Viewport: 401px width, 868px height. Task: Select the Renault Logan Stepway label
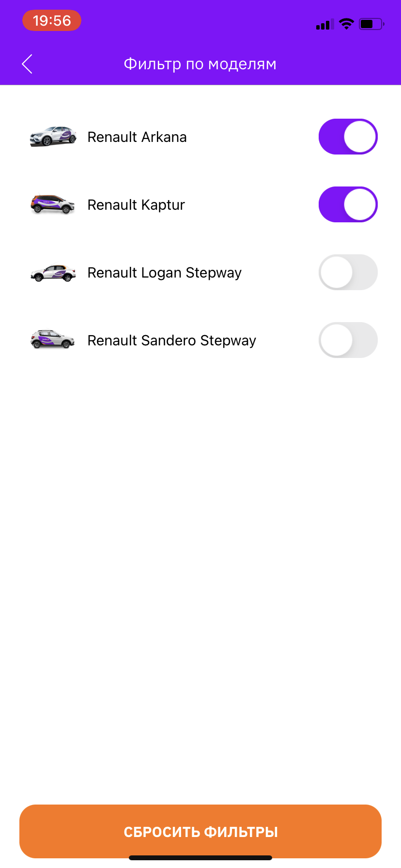pos(164,273)
